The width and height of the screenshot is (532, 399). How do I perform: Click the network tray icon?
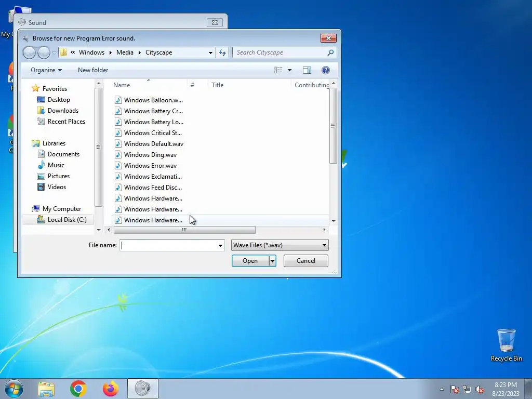(467, 389)
